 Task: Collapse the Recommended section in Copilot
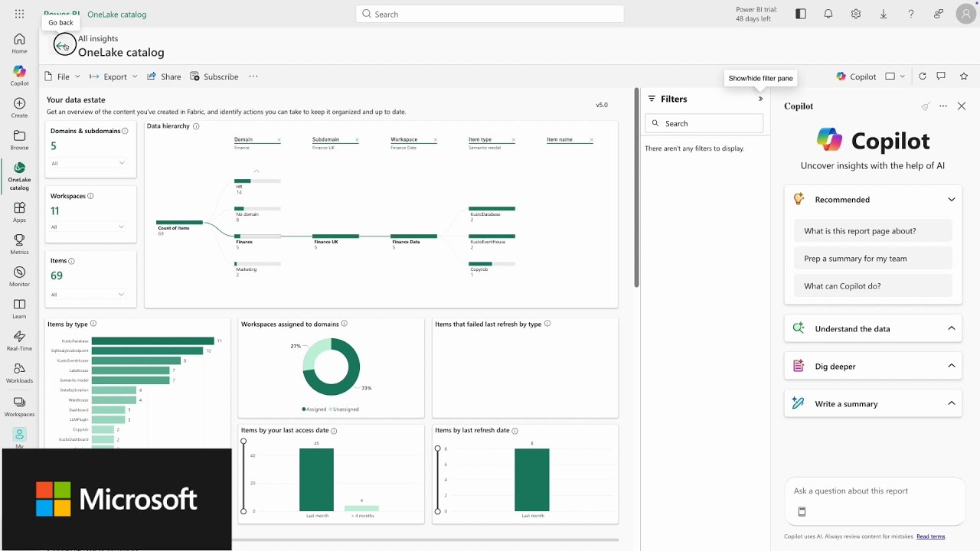pyautogui.click(x=952, y=200)
